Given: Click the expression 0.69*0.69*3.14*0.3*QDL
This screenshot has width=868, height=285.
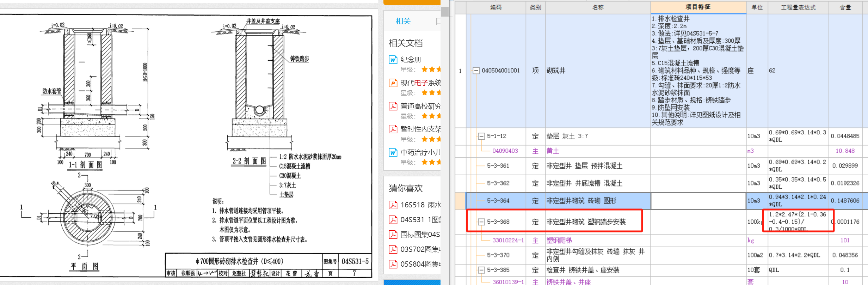Looking at the screenshot, I should click(797, 136).
